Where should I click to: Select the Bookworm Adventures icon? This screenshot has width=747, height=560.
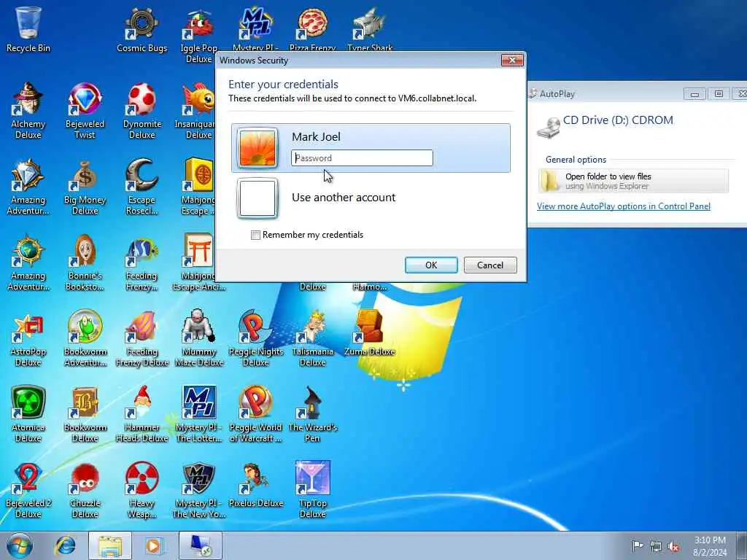[x=85, y=338]
